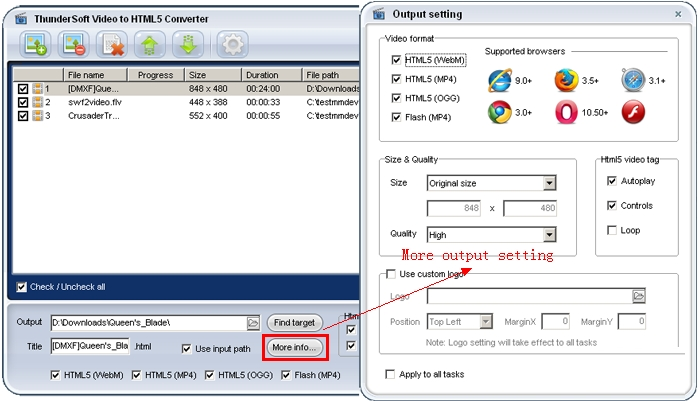Sort by Progress column header
Viewport: 699px width, 401px height.
[x=156, y=75]
